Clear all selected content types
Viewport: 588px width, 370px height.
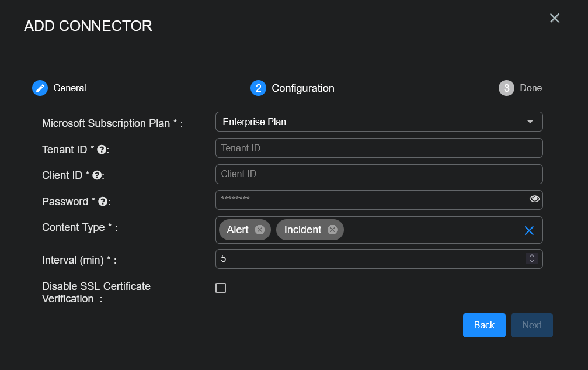529,230
